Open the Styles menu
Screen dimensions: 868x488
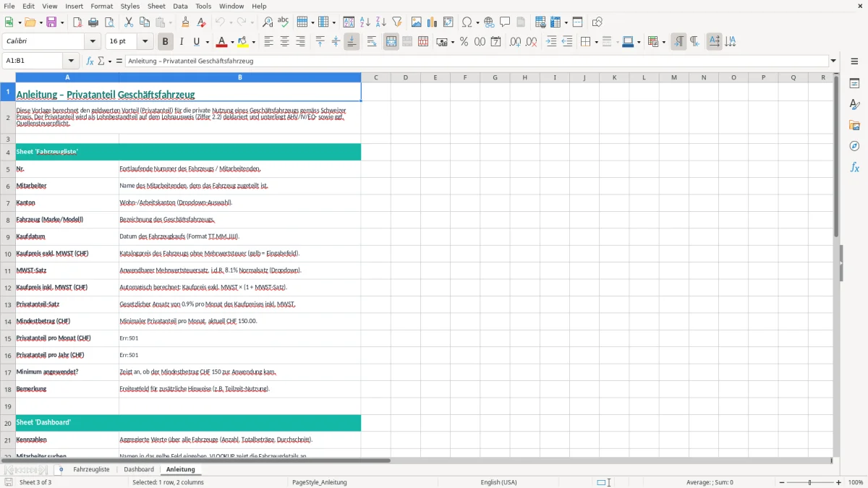click(130, 6)
